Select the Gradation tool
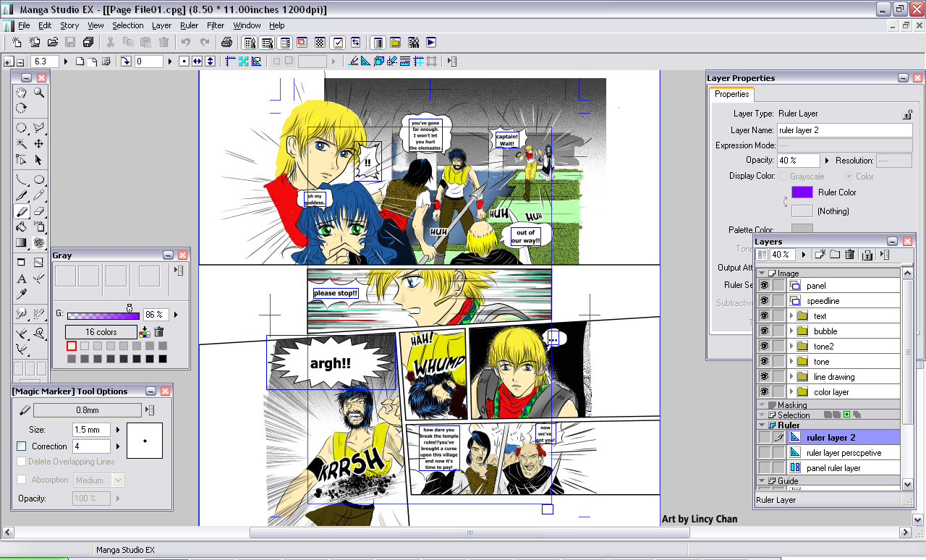Image resolution: width=926 pixels, height=560 pixels. 22,243
